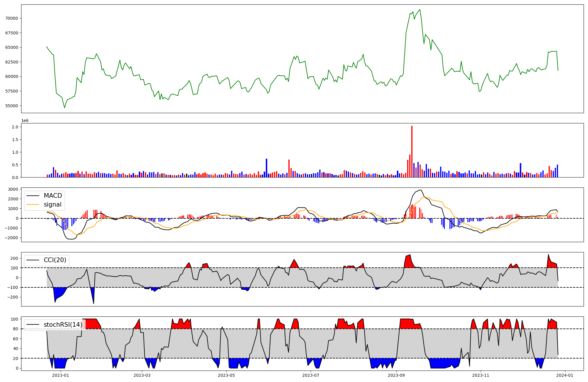Click the 2023-11 x-axis date label
The image size is (588, 382).
pos(481,375)
